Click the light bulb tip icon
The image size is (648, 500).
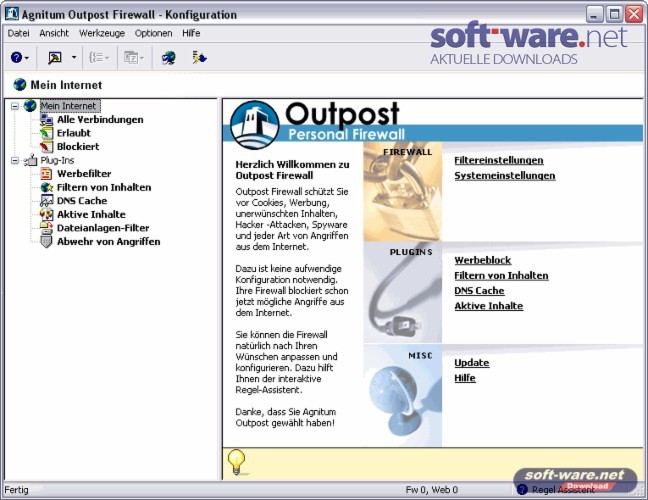point(236,462)
